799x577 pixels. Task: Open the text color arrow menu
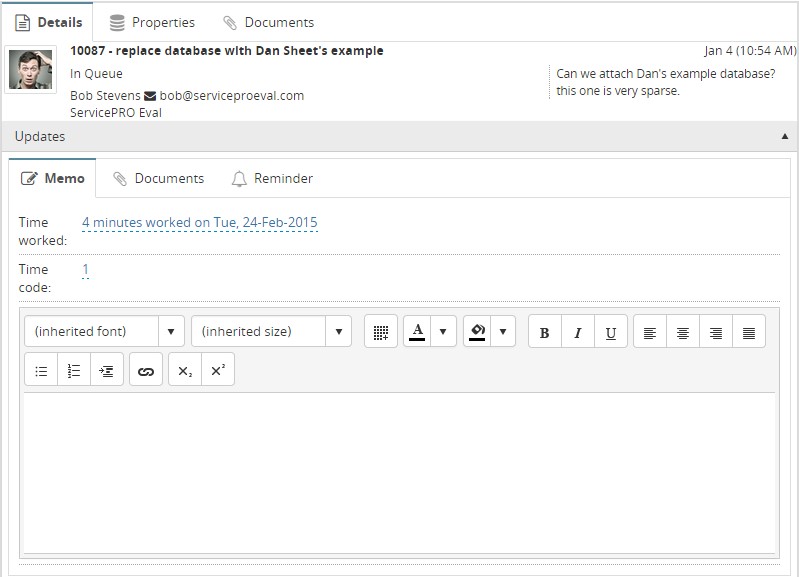click(x=444, y=332)
